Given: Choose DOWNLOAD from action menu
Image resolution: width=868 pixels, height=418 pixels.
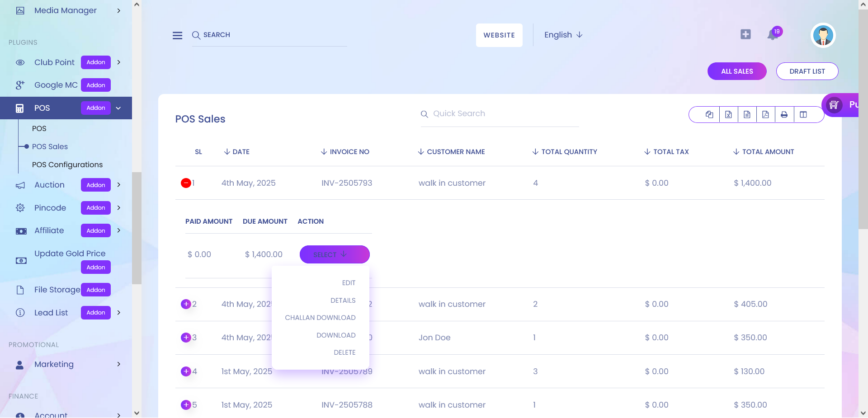Looking at the screenshot, I should coord(336,335).
